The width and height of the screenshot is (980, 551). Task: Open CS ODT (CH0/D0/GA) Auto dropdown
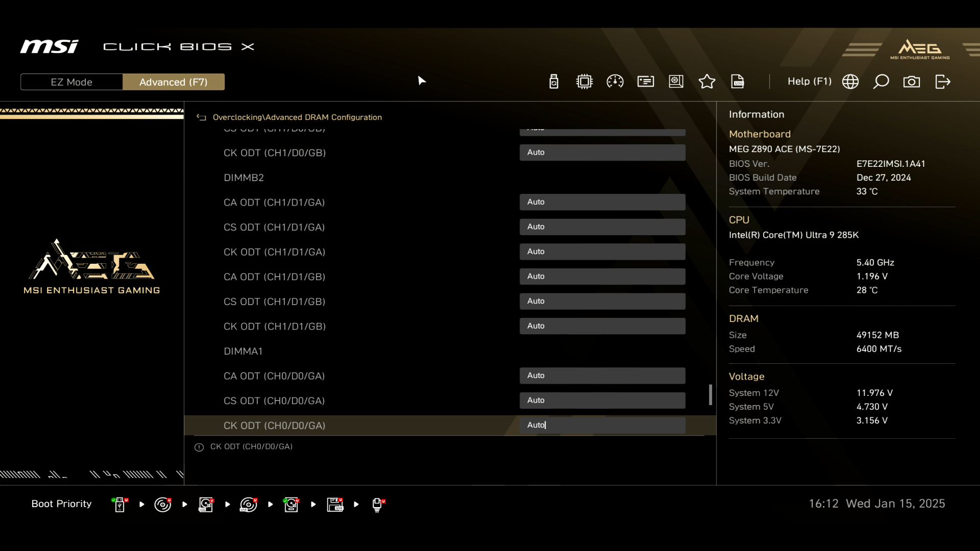[602, 400]
